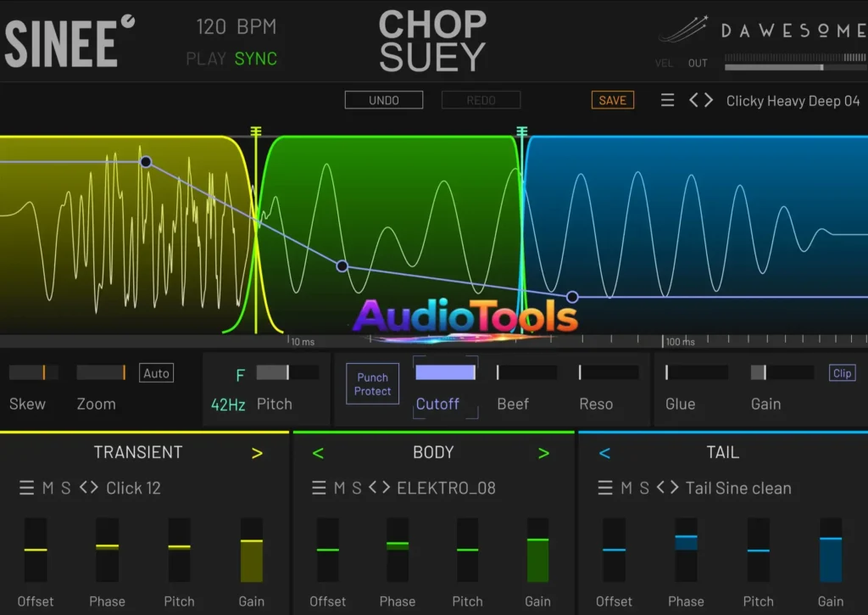This screenshot has width=868, height=615.
Task: Save the current preset
Action: click(x=612, y=100)
